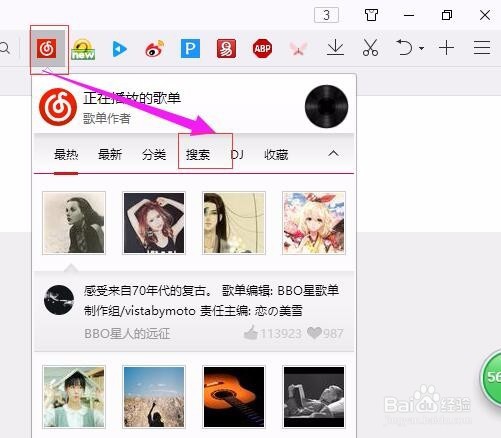Switch to the 分类 tab

tap(154, 155)
